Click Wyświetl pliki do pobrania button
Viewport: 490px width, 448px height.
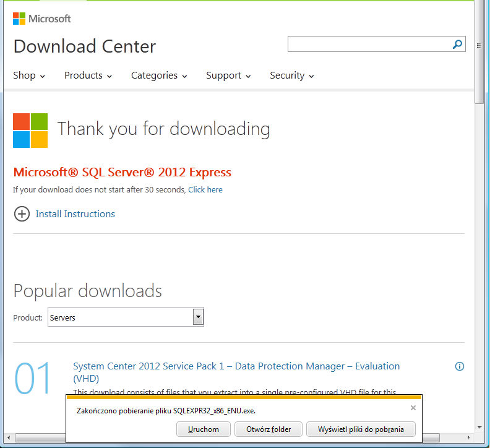[x=361, y=429]
